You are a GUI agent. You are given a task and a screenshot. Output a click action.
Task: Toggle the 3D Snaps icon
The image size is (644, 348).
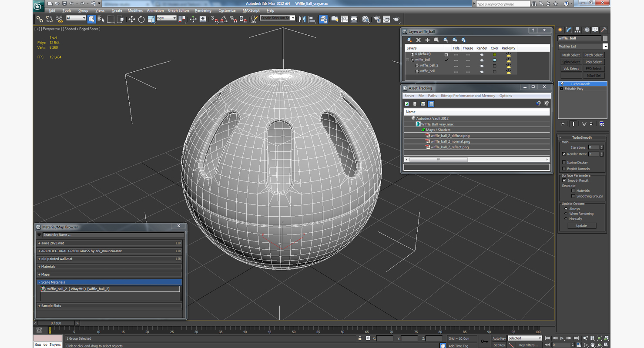click(214, 19)
